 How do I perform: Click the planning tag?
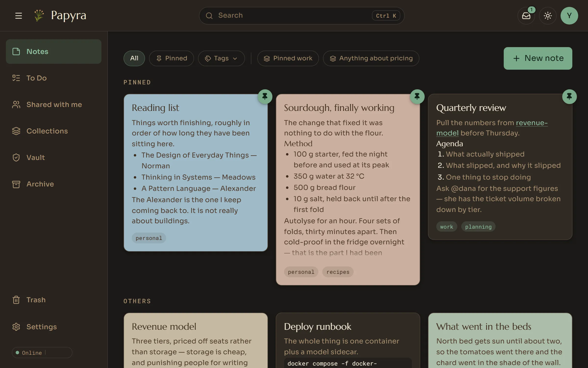coord(478,227)
